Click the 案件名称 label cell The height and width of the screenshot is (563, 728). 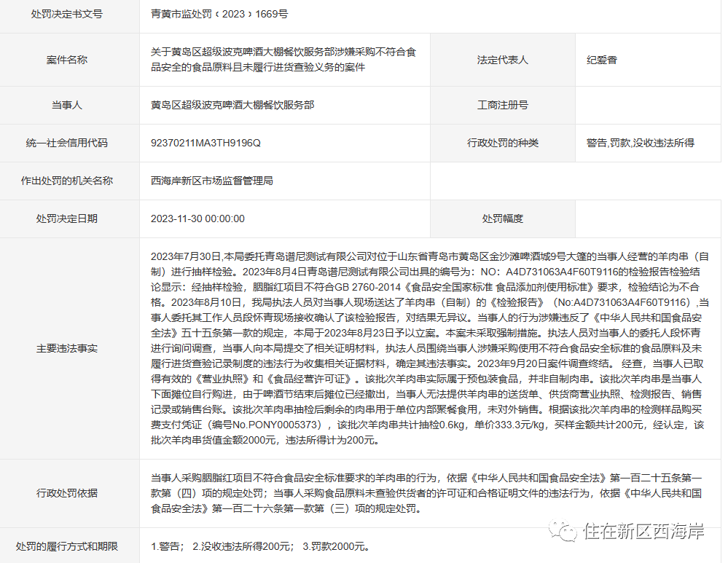tap(70, 60)
